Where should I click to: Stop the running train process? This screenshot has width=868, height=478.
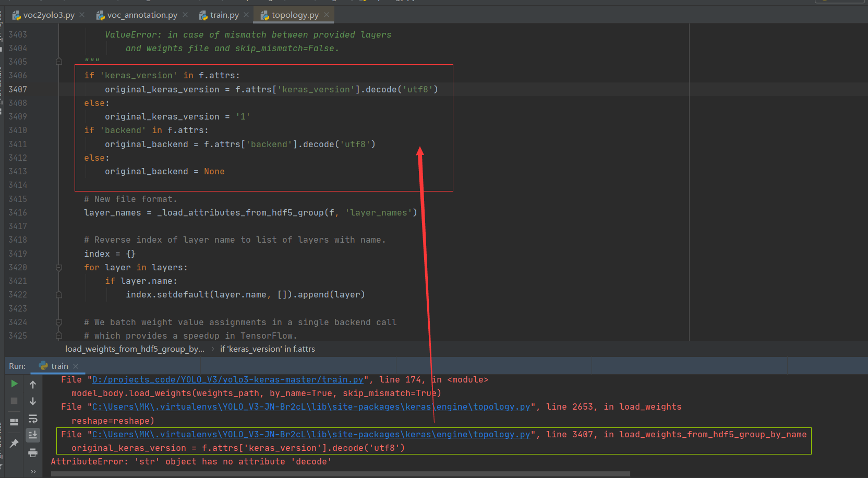click(x=14, y=401)
